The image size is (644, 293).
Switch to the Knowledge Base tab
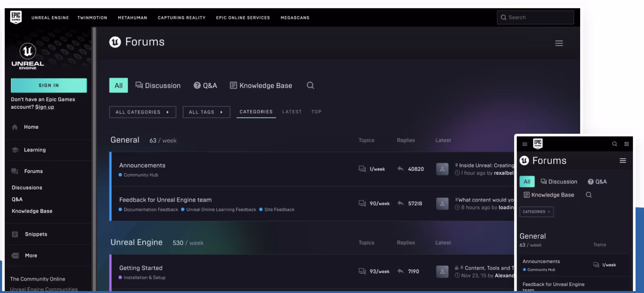point(261,86)
